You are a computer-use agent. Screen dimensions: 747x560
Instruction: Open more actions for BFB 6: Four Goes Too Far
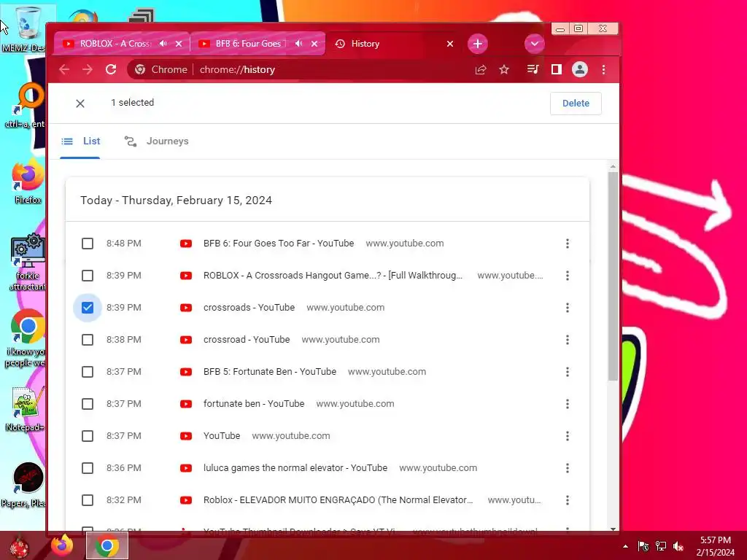568,244
